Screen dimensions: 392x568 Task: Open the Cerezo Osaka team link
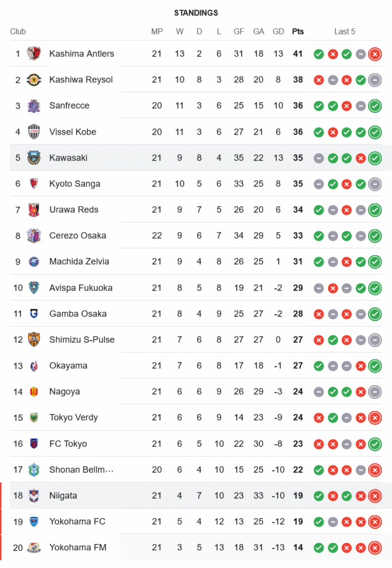tap(78, 236)
